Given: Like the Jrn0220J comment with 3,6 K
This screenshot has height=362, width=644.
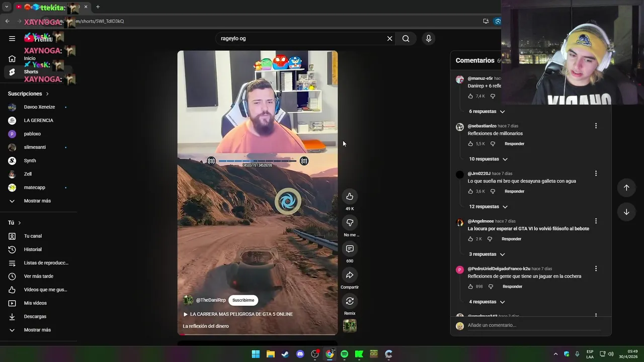Looking at the screenshot, I should click(470, 192).
